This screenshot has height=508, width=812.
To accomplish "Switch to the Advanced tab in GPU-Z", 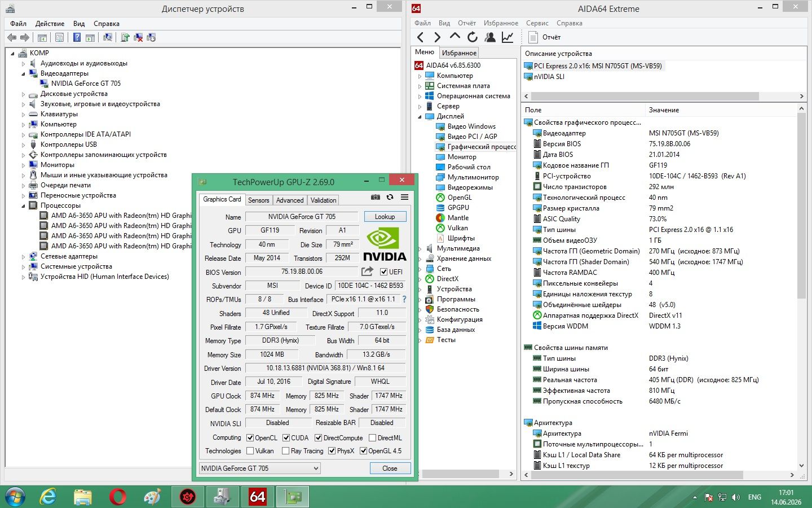I will click(290, 200).
